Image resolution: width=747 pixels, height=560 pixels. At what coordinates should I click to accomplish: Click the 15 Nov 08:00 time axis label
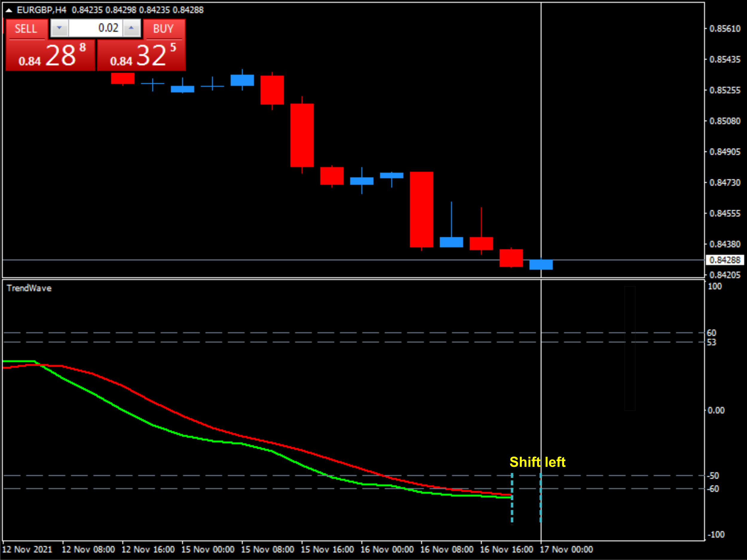click(267, 550)
